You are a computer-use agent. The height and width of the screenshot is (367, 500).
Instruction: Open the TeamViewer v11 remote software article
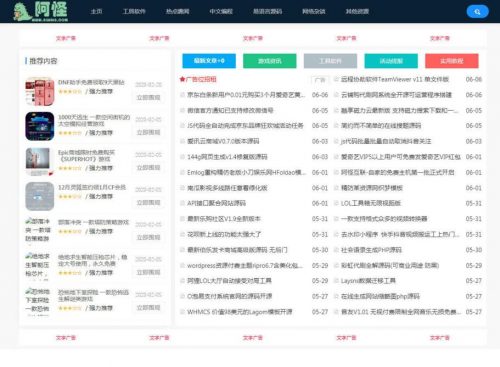click(395, 79)
